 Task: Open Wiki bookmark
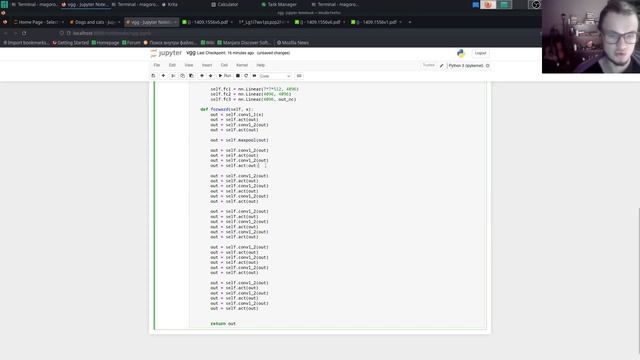(x=208, y=42)
